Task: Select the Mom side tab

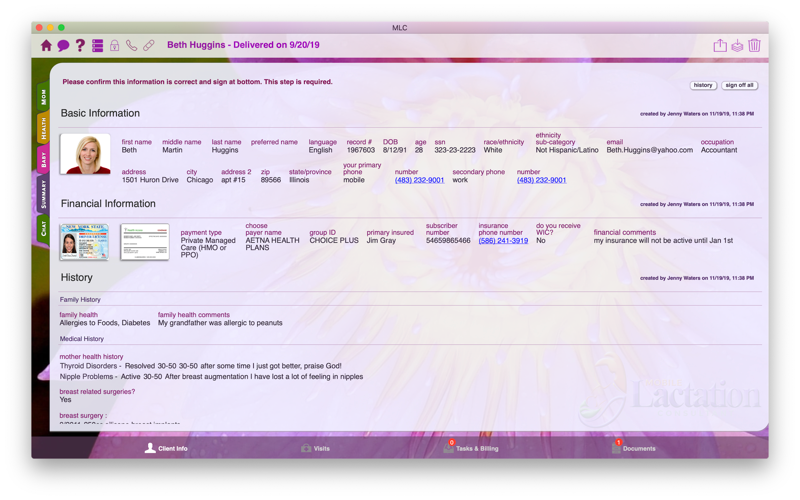Action: (x=43, y=97)
